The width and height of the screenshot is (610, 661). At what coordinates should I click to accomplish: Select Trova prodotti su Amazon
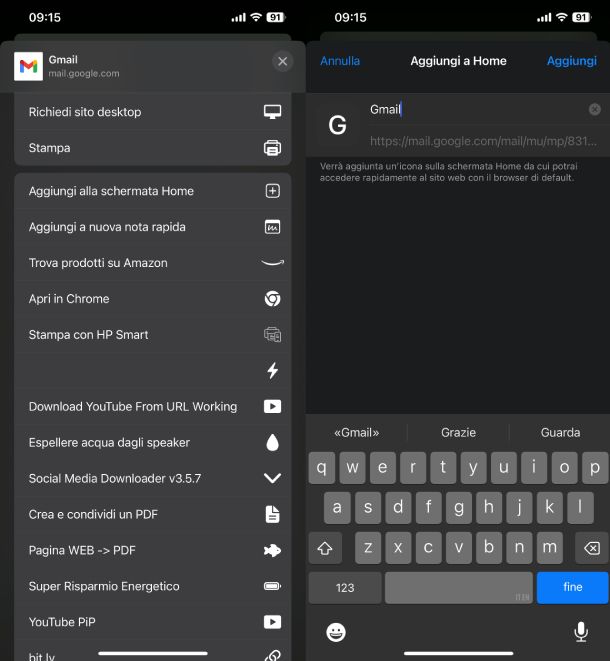coord(153,263)
